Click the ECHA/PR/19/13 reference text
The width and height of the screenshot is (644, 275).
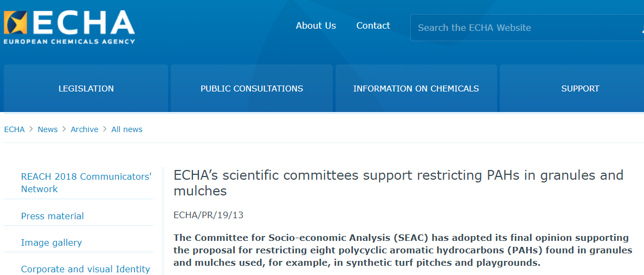(208, 215)
